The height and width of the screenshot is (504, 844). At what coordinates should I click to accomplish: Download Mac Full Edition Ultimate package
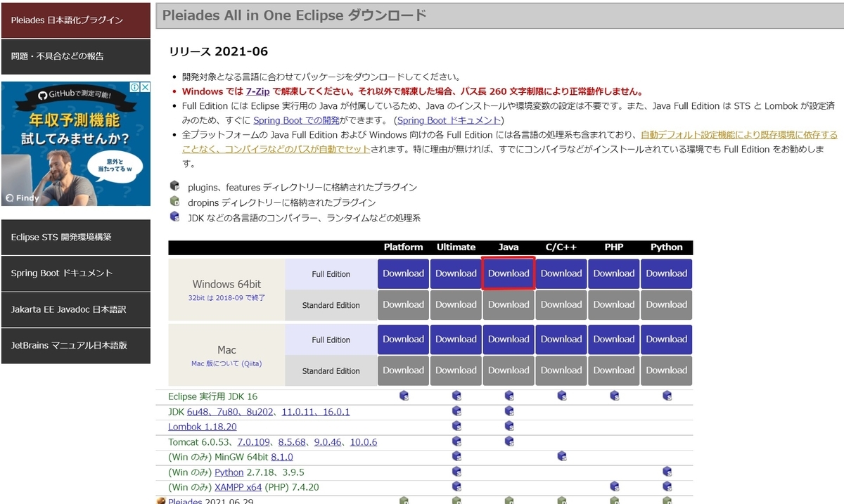pos(456,339)
